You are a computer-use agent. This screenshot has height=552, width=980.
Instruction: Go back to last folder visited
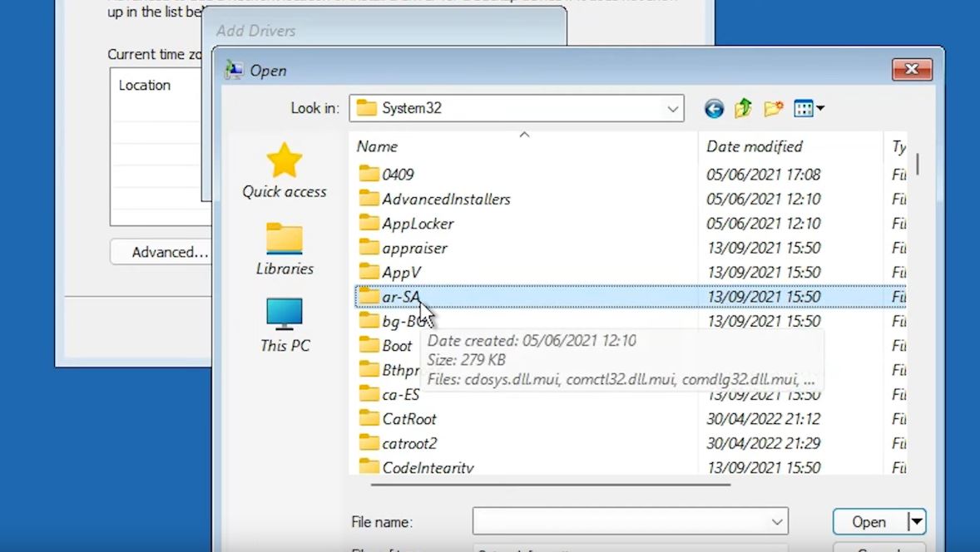point(714,109)
